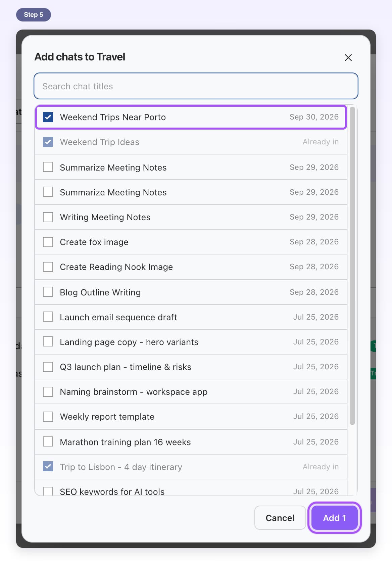Check Marathon training plan 16 weeks checkbox

point(48,441)
